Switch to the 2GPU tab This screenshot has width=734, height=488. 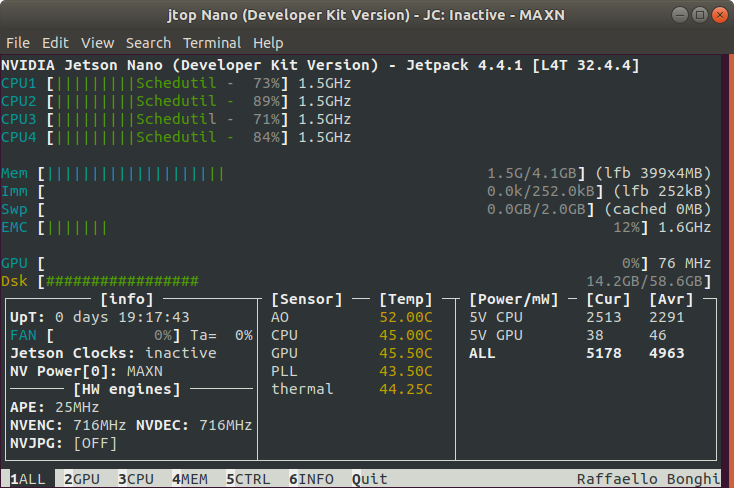[x=82, y=479]
